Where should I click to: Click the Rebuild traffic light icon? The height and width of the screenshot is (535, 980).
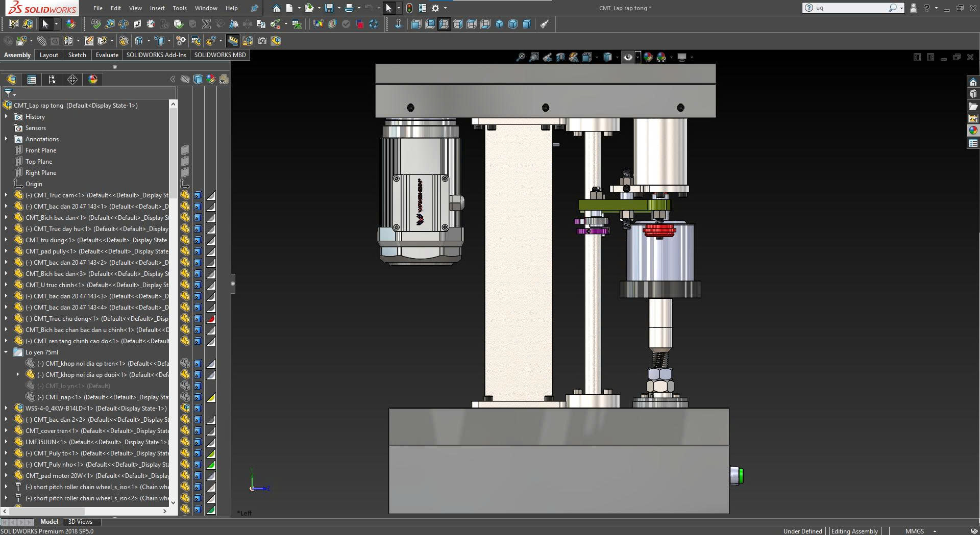[x=409, y=8]
